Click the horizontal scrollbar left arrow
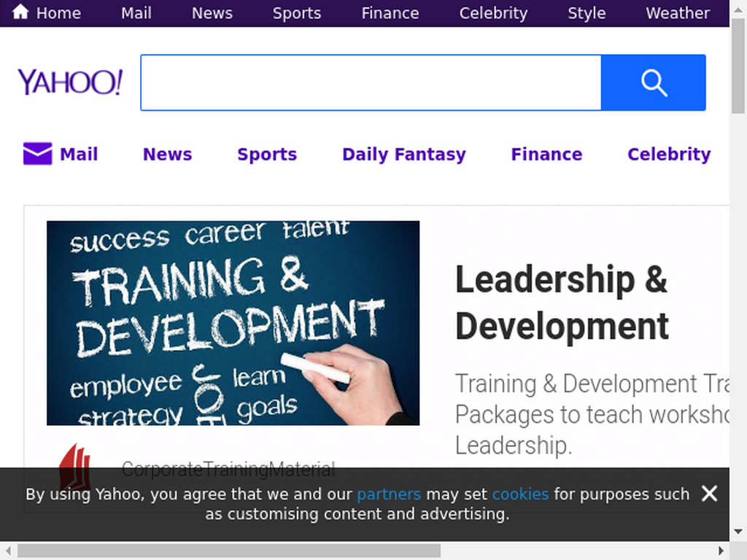This screenshot has height=560, width=747. (8, 551)
